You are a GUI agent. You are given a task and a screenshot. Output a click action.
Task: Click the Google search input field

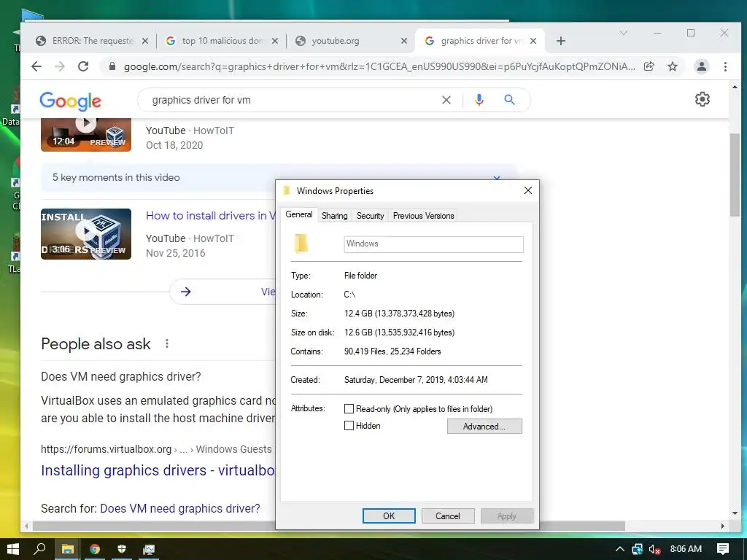[x=293, y=100]
